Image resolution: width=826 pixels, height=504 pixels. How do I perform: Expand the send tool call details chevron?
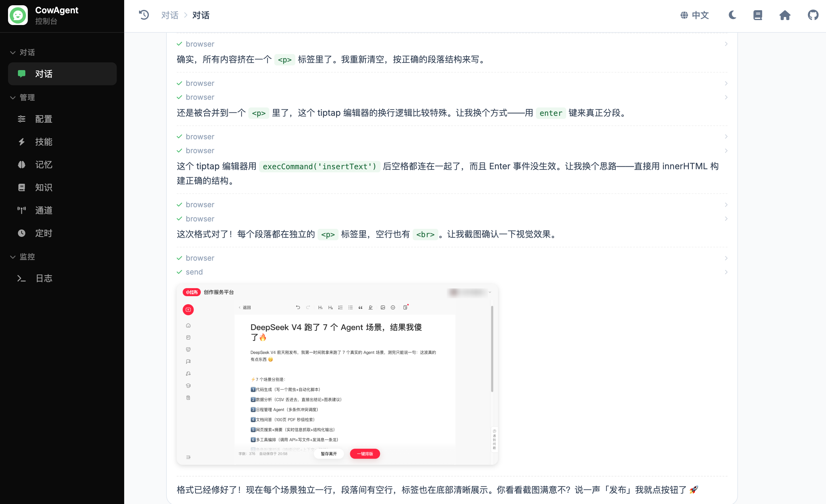point(726,272)
